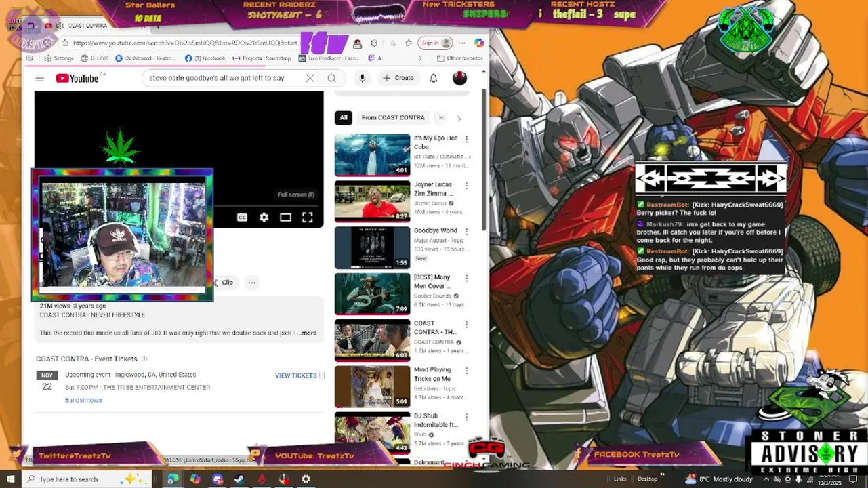The height and width of the screenshot is (488, 868).
Task: Open the taskbar Settings gear
Action: (x=306, y=479)
